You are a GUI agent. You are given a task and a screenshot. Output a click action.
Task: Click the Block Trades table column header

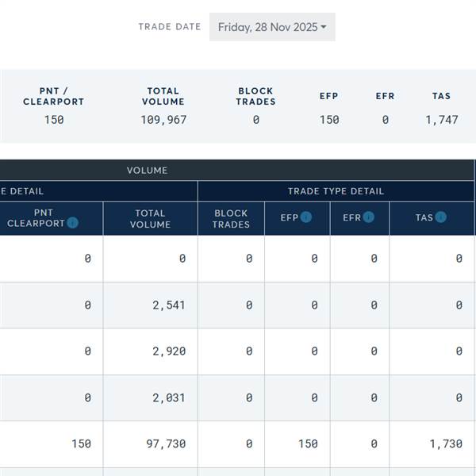click(x=231, y=218)
